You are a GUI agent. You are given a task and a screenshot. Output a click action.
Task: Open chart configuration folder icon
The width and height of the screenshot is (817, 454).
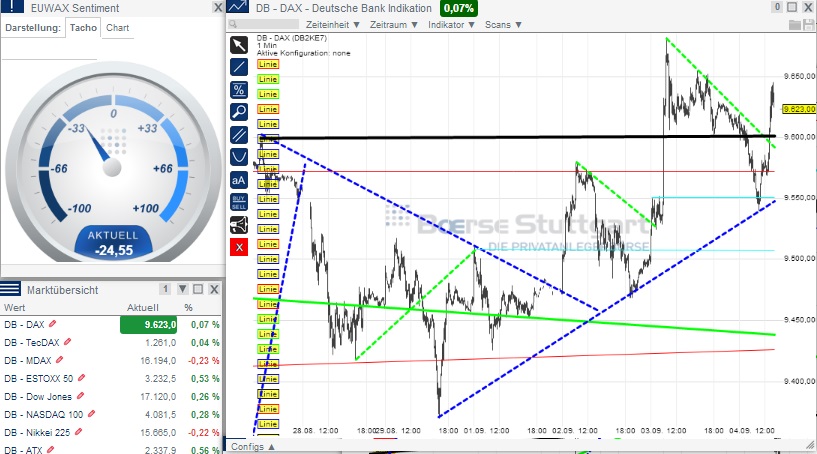point(795,24)
